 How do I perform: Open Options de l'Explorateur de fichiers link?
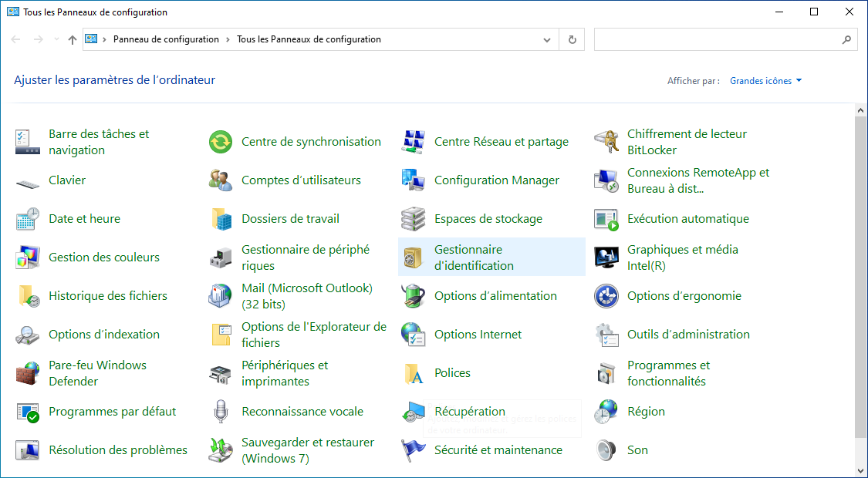click(314, 335)
